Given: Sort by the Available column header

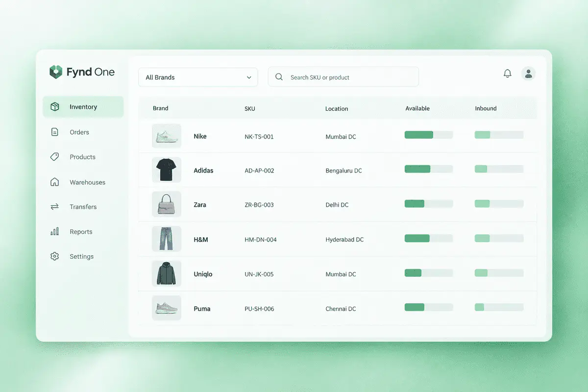Looking at the screenshot, I should click(417, 108).
